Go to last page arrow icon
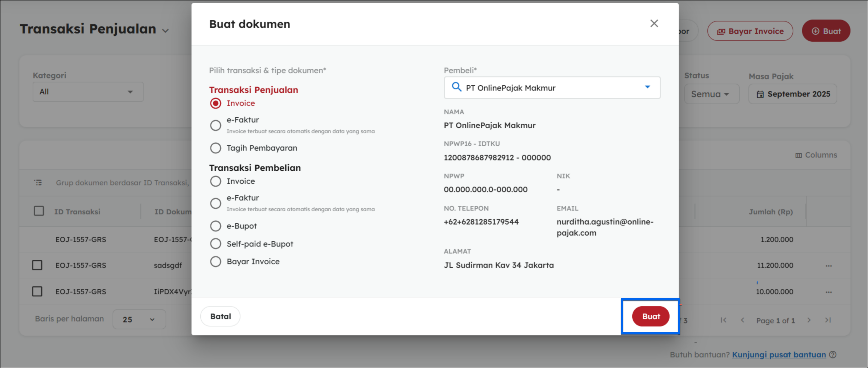Image resolution: width=868 pixels, height=368 pixels. 828,320
